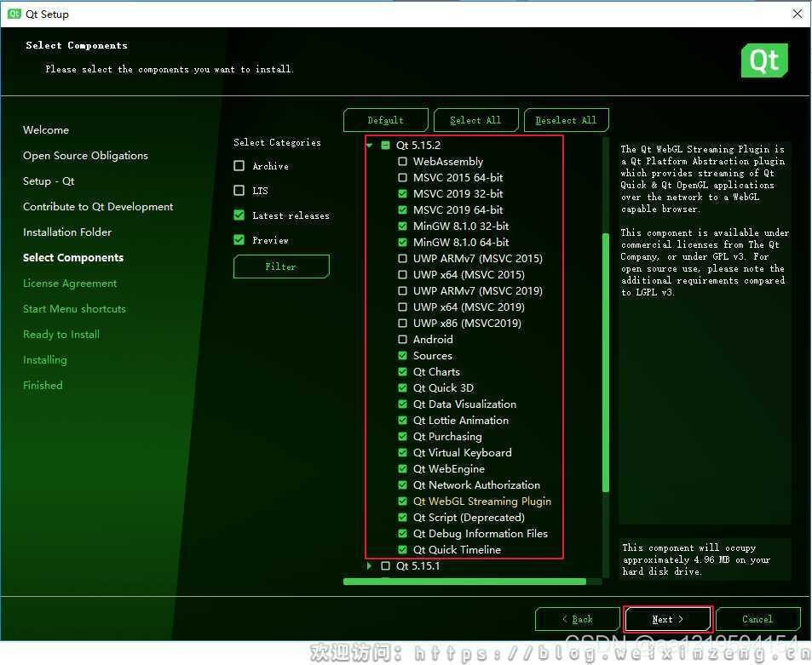This screenshot has width=812, height=665.
Task: Uncheck MSVC 2019 32-bit component
Action: tap(402, 193)
